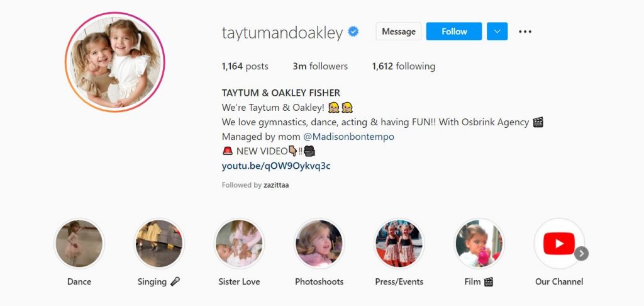View the 1,612 following list
This screenshot has width=644, height=306.
pos(403,66)
